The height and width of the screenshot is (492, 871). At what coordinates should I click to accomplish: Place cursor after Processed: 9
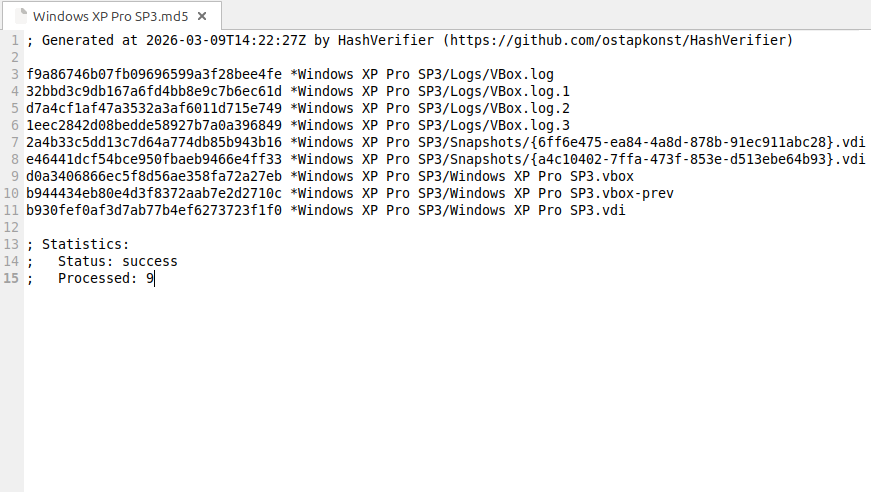click(x=154, y=278)
